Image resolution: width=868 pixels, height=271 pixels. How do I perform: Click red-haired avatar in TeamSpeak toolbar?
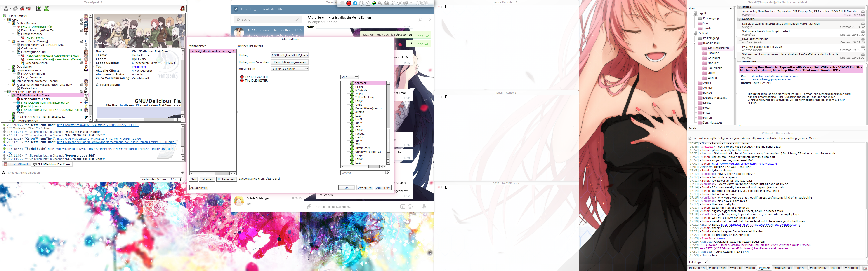pos(183,8)
